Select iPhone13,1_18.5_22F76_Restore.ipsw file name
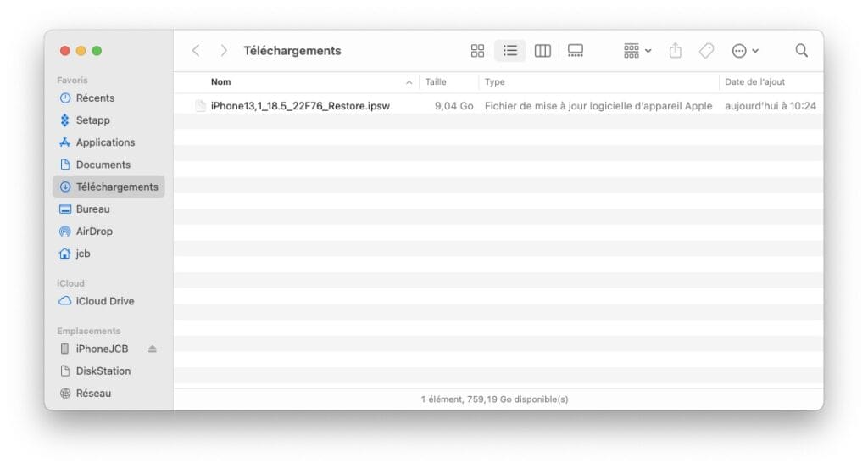This screenshot has height=469, width=868. pos(300,106)
